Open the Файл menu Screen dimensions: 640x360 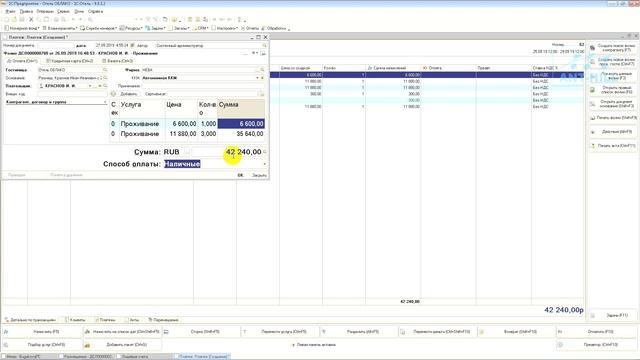click(x=10, y=11)
